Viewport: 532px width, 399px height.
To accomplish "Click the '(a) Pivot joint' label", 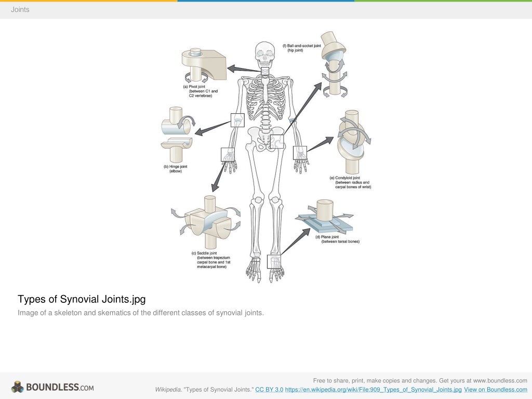I will [x=201, y=91].
